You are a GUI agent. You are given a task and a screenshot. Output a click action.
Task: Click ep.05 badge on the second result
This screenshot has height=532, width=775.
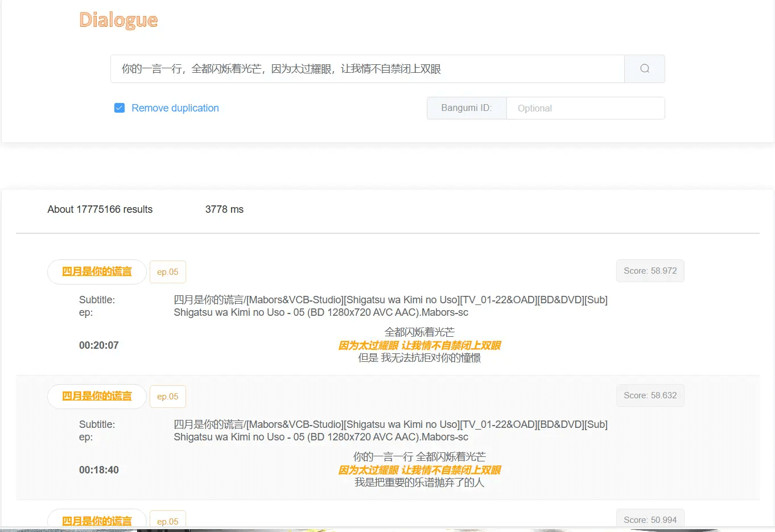click(167, 396)
